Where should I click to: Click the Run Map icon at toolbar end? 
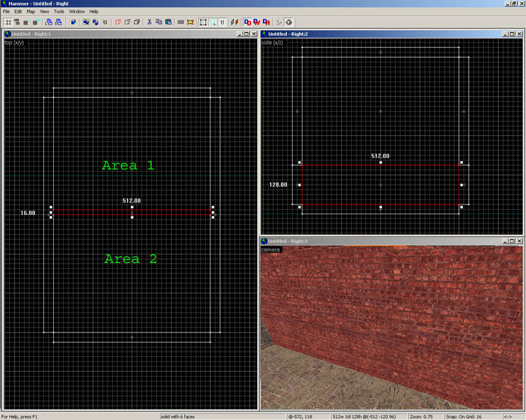click(x=289, y=22)
